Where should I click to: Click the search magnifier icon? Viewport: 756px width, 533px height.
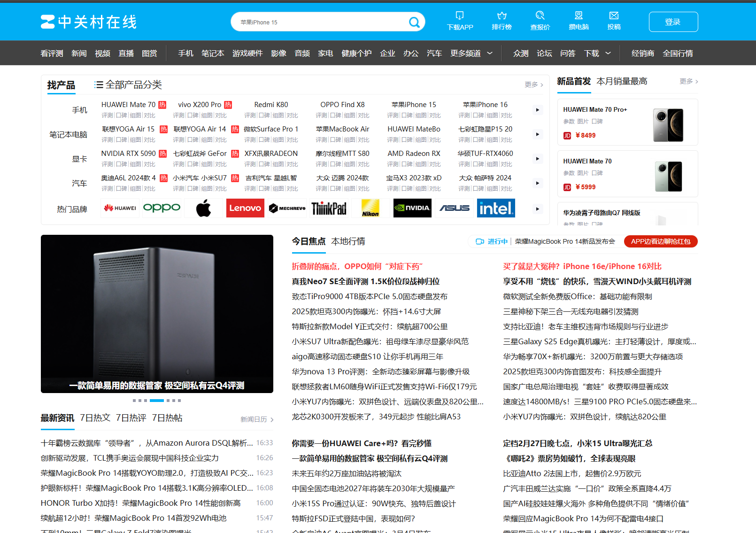(414, 22)
